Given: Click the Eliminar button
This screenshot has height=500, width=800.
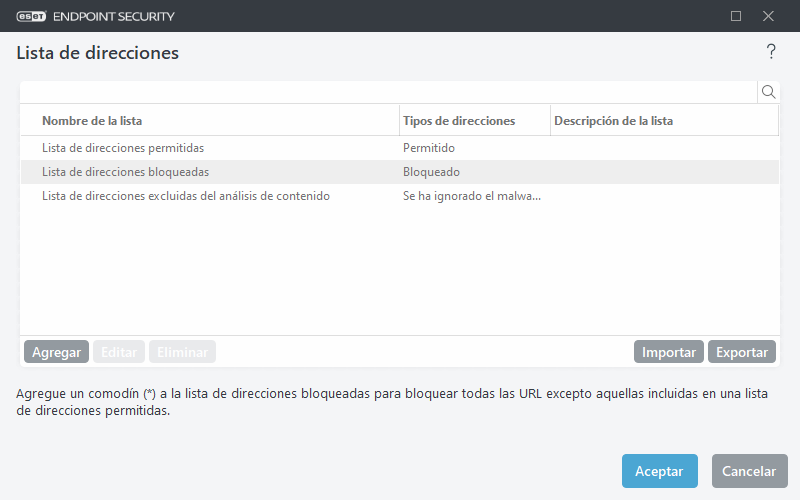Looking at the screenshot, I should [x=182, y=352].
